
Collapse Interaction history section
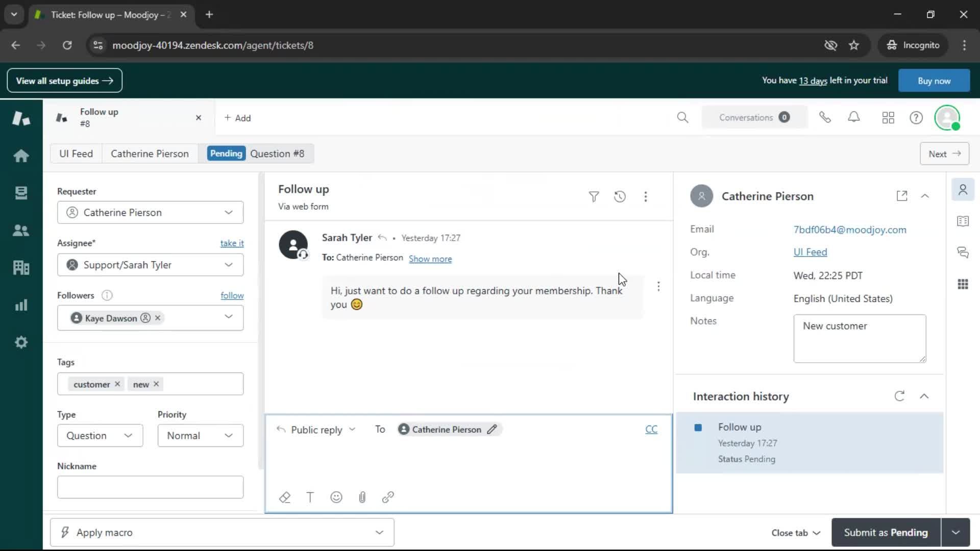pos(924,396)
